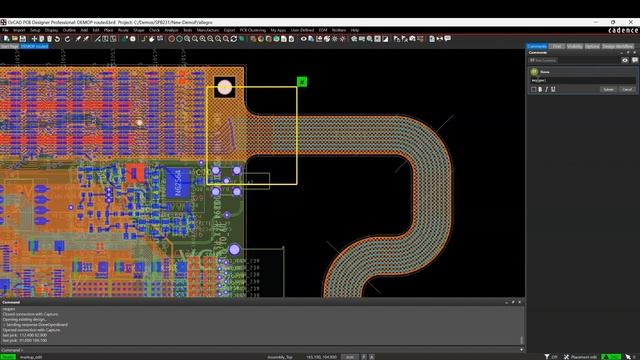Click the Undo arrow icon
This screenshot has height=360, width=640.
click(58, 39)
